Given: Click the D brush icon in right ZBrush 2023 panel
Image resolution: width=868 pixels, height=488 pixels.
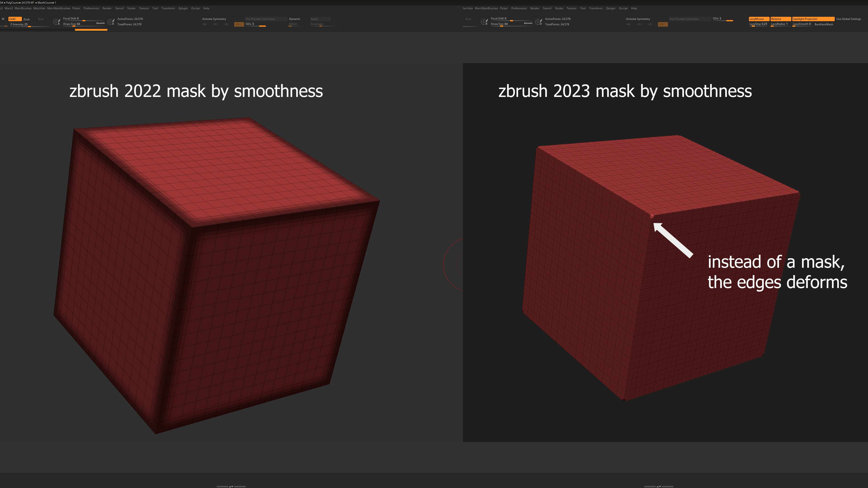Looking at the screenshot, I should pyautogui.click(x=539, y=22).
